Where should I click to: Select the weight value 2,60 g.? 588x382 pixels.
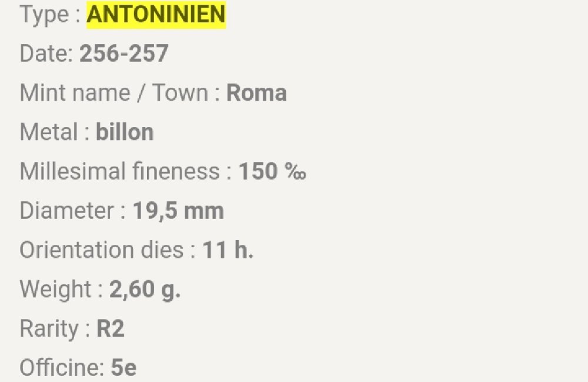(145, 290)
